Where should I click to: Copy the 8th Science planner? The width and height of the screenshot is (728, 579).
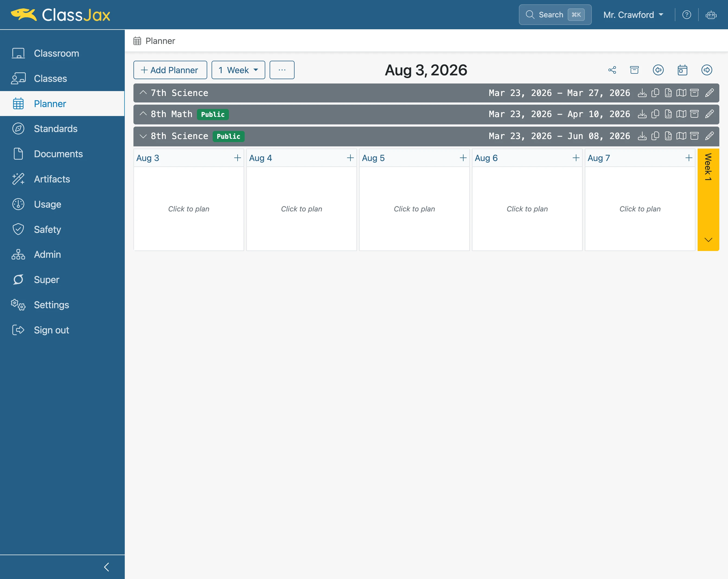pos(655,136)
